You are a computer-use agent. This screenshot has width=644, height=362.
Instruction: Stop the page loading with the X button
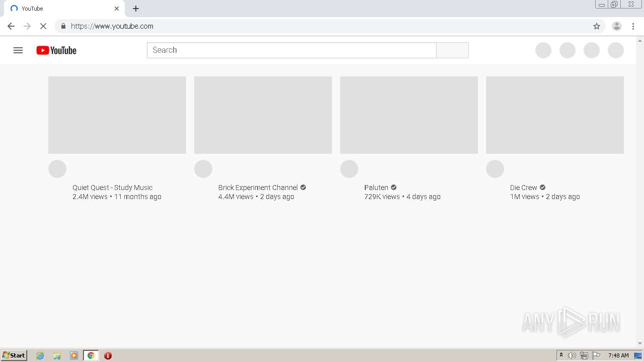[x=43, y=26]
